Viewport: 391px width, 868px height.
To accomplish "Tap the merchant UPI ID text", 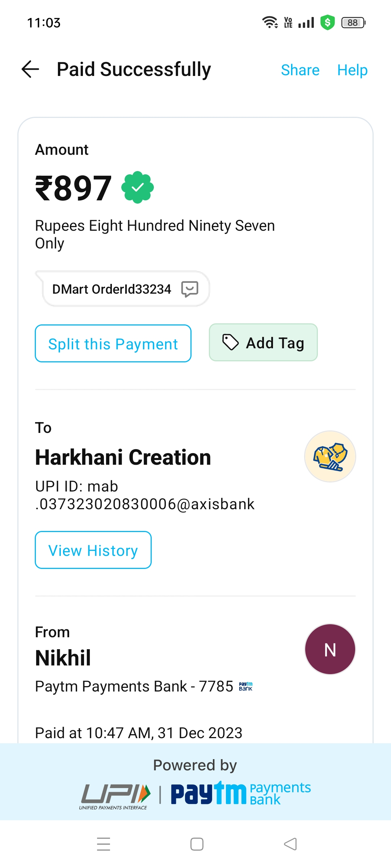I will coord(145,495).
